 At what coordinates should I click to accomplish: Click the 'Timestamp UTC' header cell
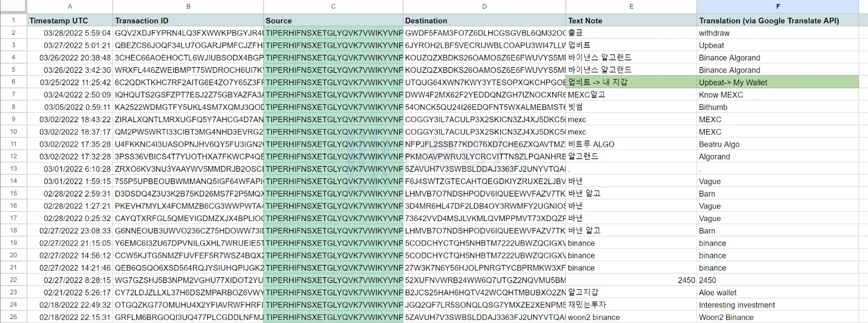coord(69,21)
